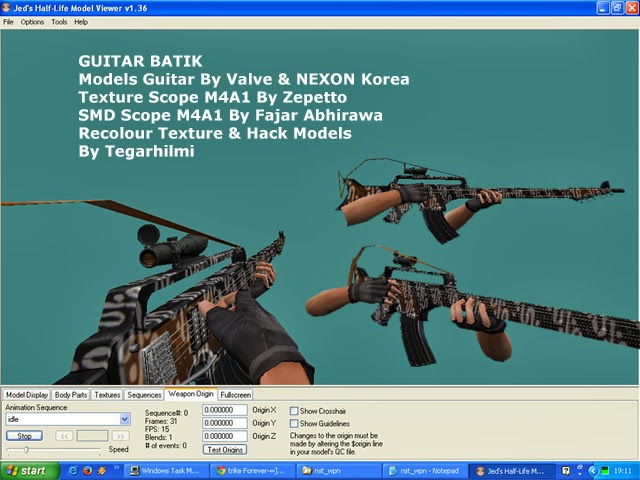Open the Options menu
Viewport: 640px width, 480px height.
coord(32,22)
